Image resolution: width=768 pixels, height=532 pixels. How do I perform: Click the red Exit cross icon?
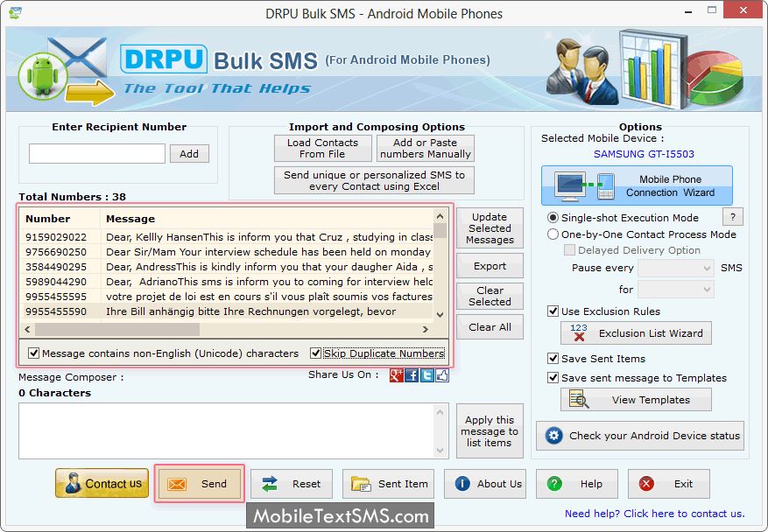(646, 484)
